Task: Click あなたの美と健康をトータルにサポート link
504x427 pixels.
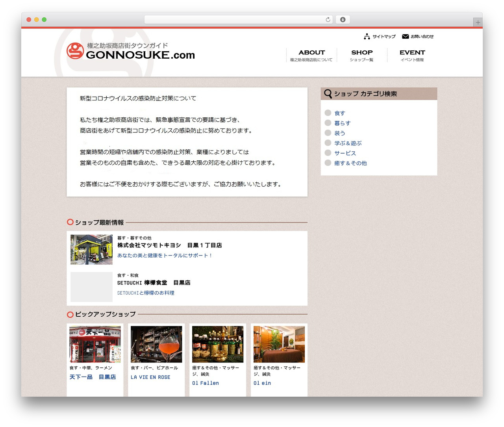Action: [165, 255]
